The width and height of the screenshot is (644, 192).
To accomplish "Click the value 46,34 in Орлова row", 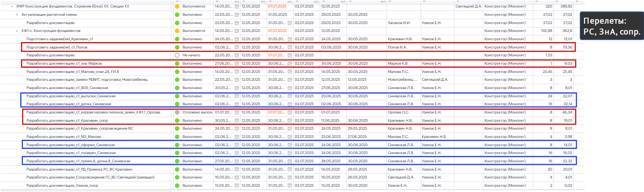I will (567, 112).
